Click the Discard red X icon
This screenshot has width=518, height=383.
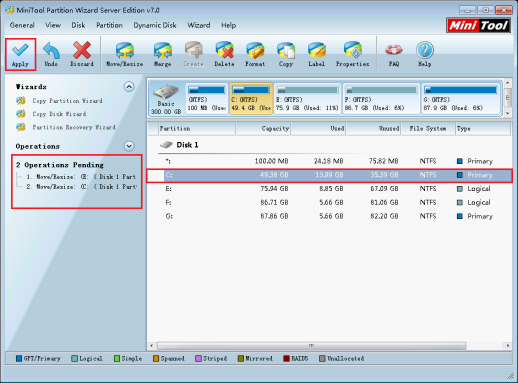[x=82, y=50]
